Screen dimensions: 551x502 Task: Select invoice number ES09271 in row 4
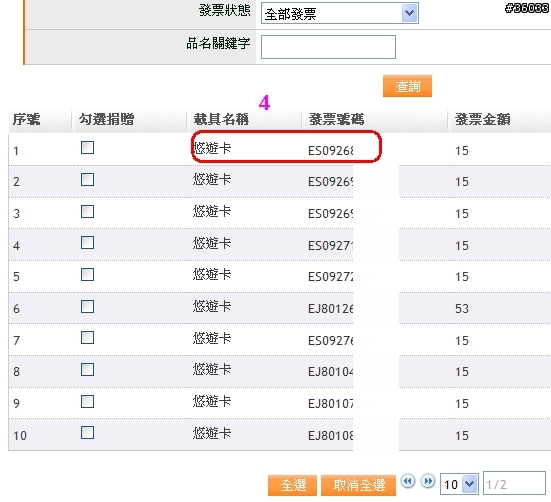331,246
